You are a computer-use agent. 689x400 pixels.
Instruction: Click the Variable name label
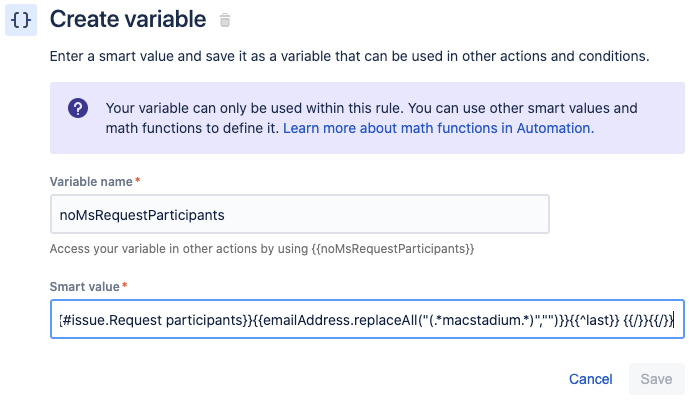click(x=91, y=182)
